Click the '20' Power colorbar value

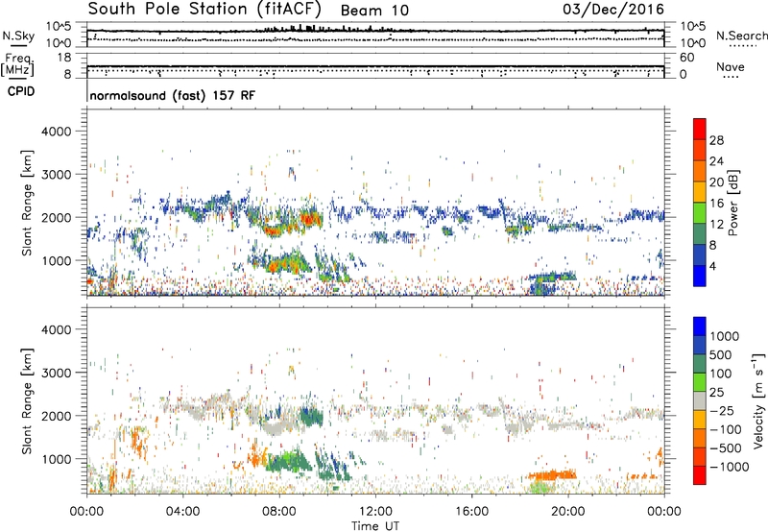pos(716,182)
